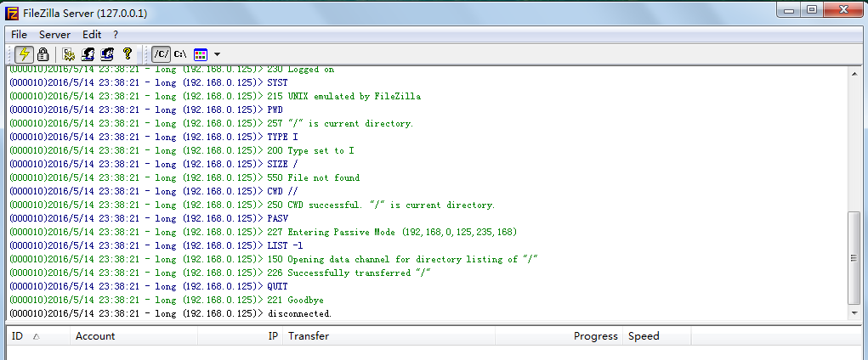Click log line 'CWD //' command

[153, 191]
